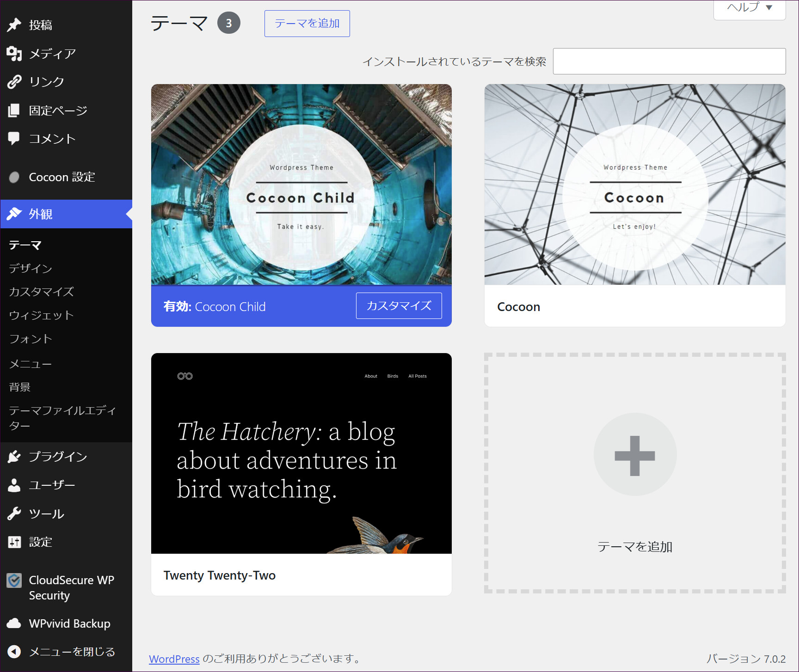The image size is (799, 672).
Task: Open テーマファイルエディター submenu item
Action: pyautogui.click(x=62, y=418)
